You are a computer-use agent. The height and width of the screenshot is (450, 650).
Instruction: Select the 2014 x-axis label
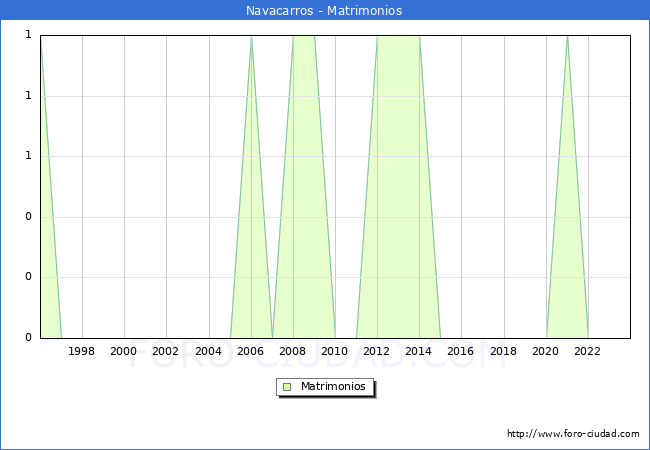click(x=419, y=351)
